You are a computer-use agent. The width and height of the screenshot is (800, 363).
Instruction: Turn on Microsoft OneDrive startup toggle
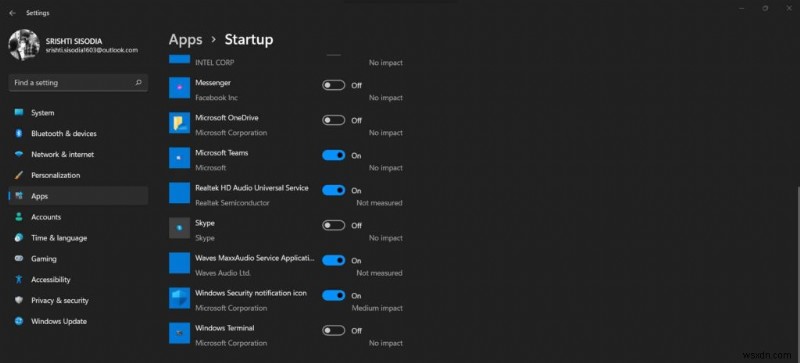tap(334, 120)
